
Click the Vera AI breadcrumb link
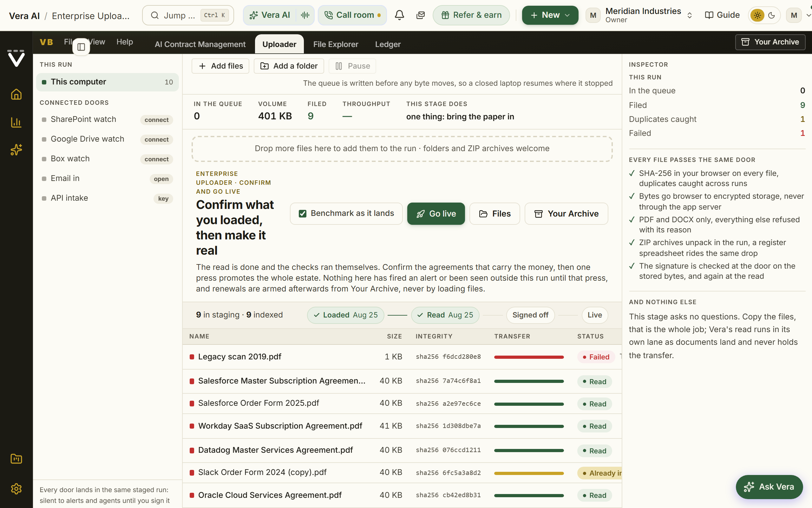(x=24, y=16)
